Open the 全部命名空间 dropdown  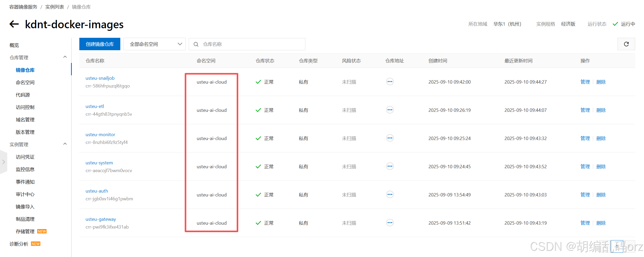tap(154, 44)
